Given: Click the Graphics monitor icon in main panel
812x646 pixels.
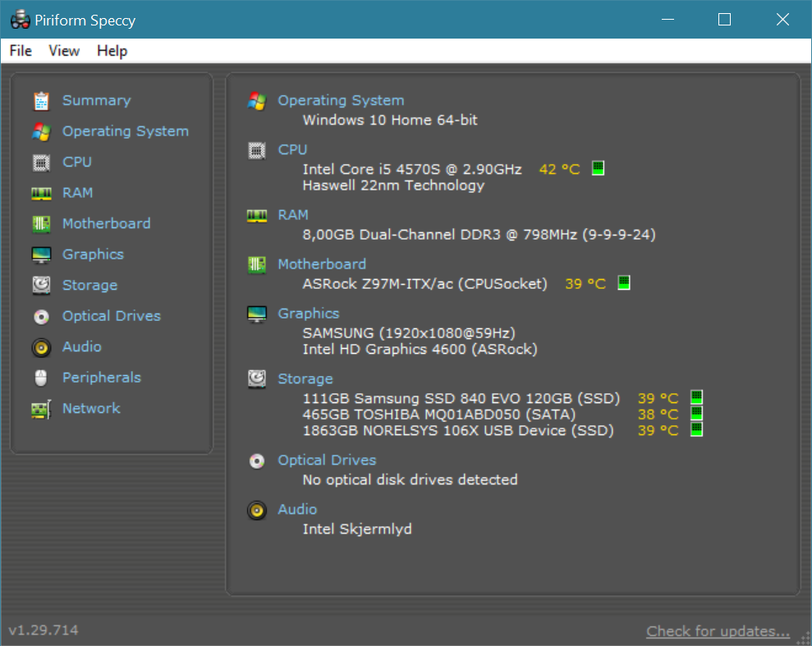Looking at the screenshot, I should (x=257, y=314).
